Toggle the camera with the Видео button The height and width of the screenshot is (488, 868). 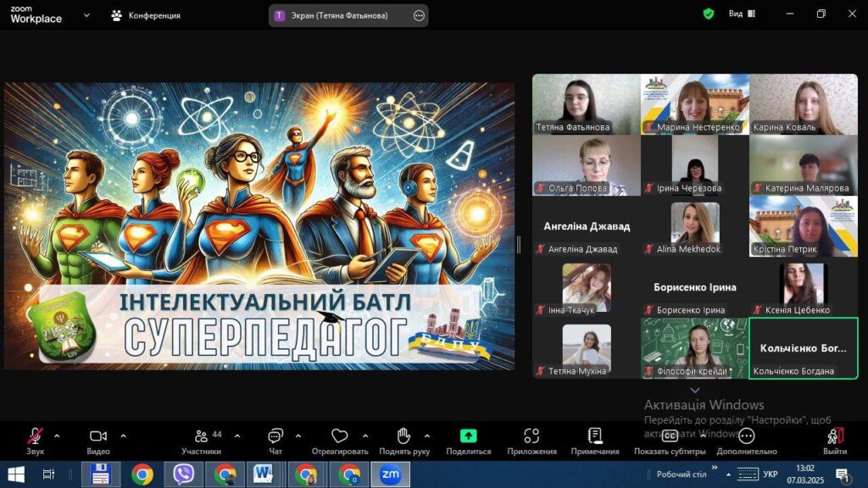(x=98, y=441)
